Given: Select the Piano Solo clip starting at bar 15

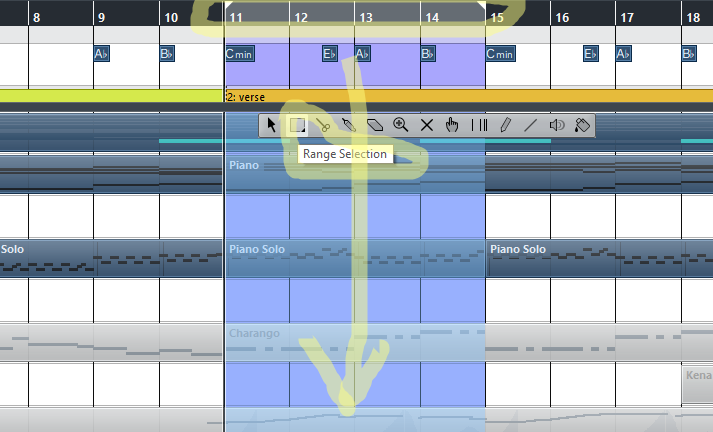Looking at the screenshot, I should [x=600, y=258].
